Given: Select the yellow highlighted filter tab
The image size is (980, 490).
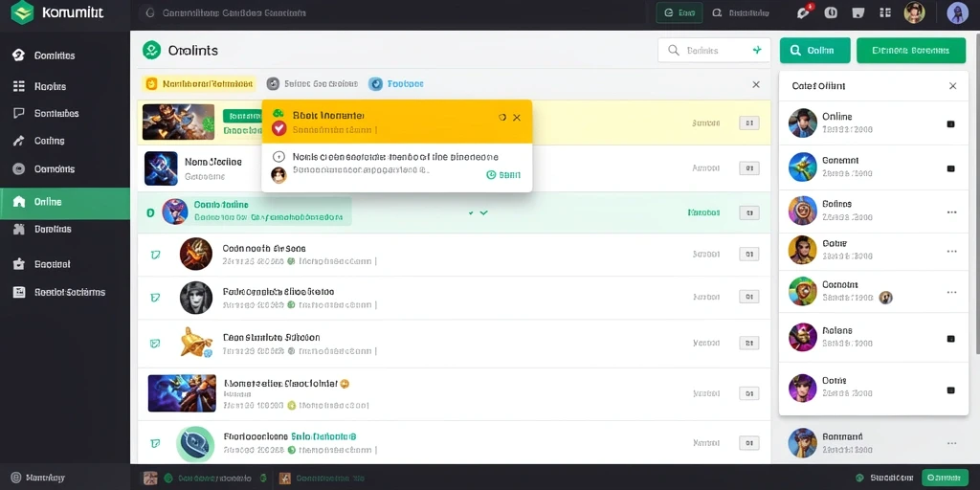Looking at the screenshot, I should (x=199, y=84).
